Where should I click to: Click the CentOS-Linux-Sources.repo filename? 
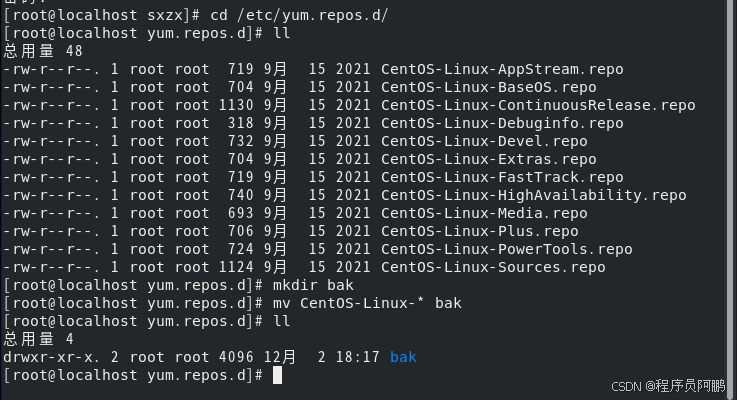click(x=493, y=267)
